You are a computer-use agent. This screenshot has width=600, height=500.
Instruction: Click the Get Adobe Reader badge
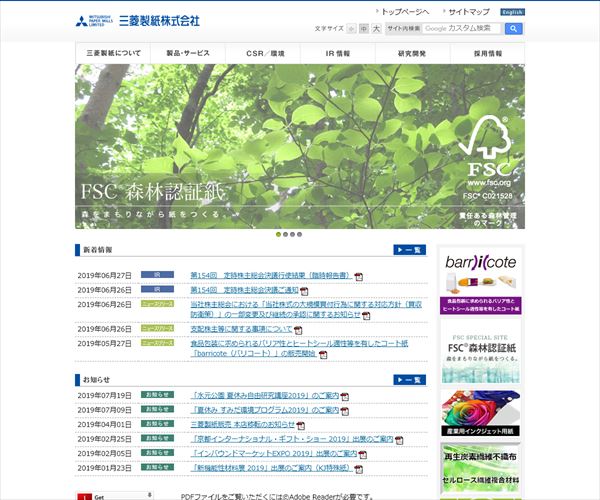pyautogui.click(x=115, y=496)
